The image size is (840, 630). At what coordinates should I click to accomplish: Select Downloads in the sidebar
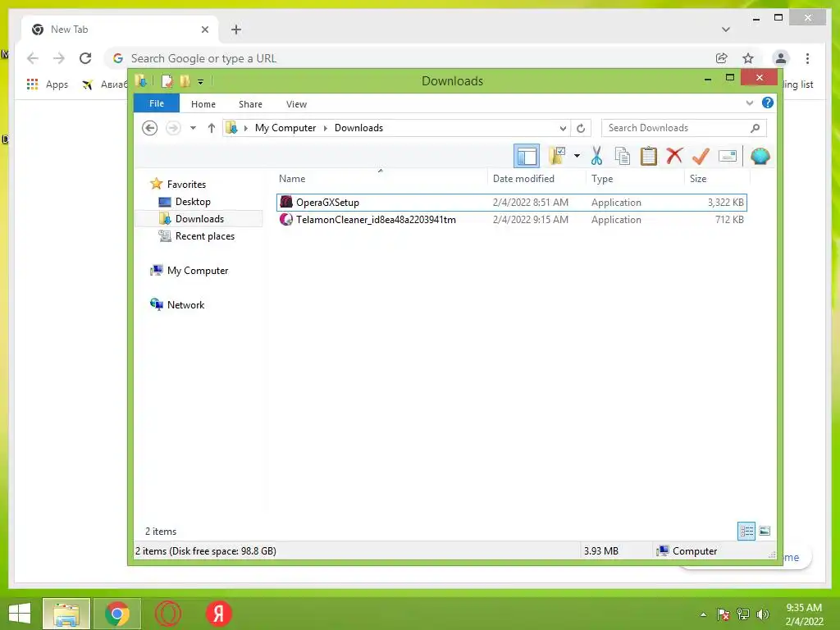(x=199, y=218)
